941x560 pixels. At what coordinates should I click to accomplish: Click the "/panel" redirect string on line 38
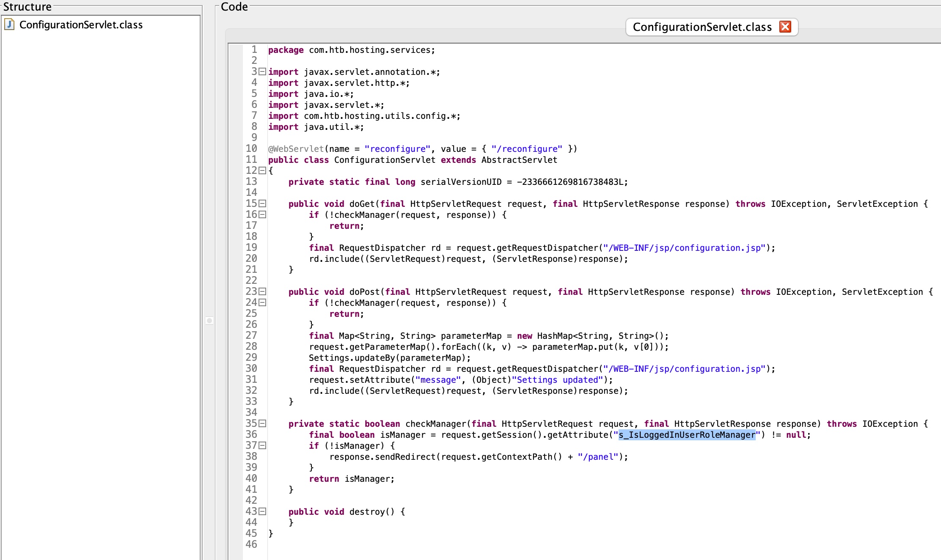click(x=598, y=457)
